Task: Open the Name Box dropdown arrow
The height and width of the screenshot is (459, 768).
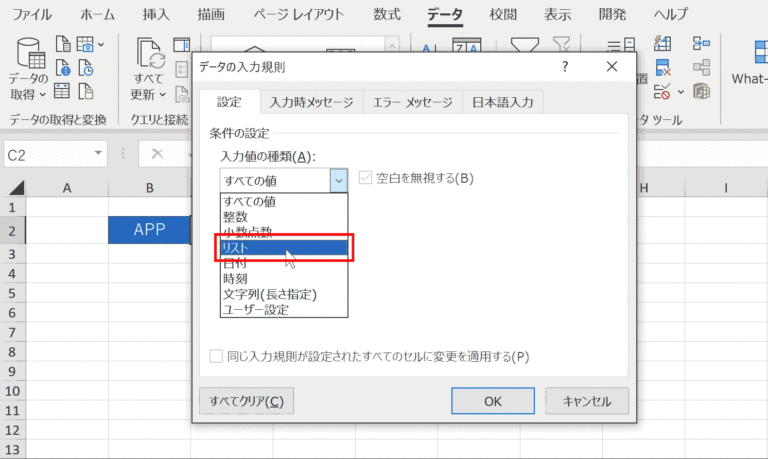Action: coord(98,153)
